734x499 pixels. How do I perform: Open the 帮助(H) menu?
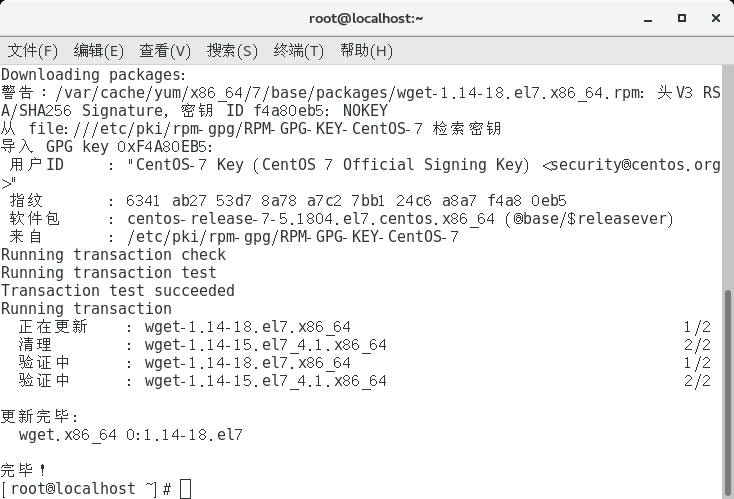tap(367, 51)
